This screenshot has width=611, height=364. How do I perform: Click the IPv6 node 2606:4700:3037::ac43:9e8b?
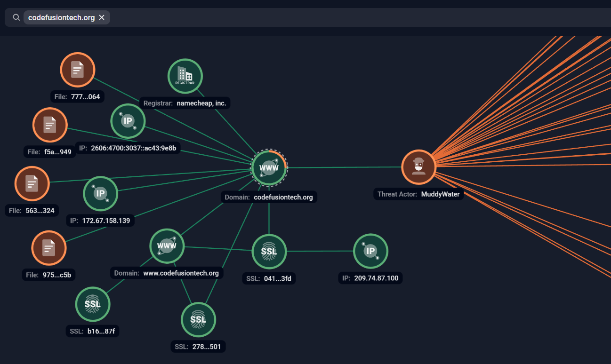pos(128,121)
